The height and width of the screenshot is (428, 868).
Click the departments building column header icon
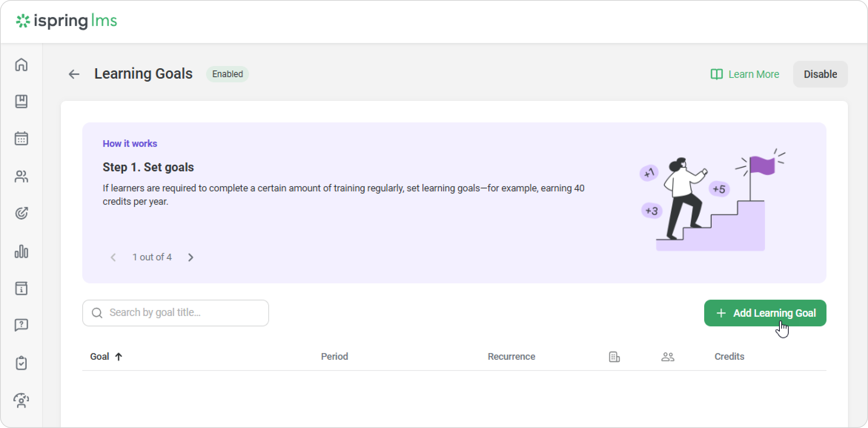(x=614, y=357)
